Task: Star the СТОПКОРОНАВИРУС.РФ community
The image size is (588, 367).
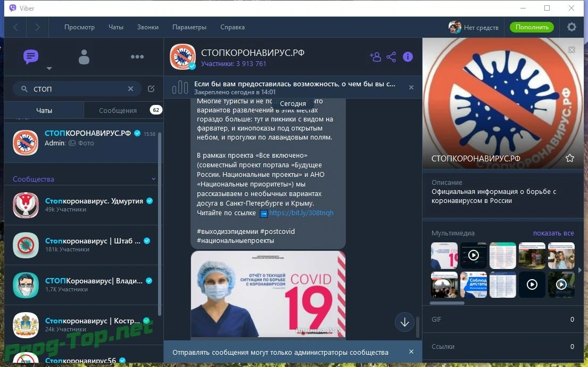Action: [569, 158]
